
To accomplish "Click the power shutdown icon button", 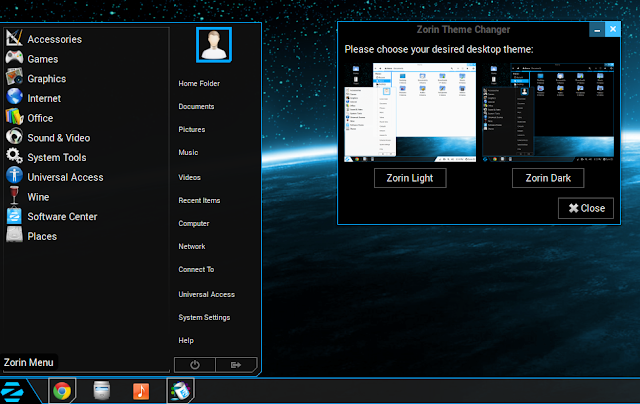I will (195, 365).
